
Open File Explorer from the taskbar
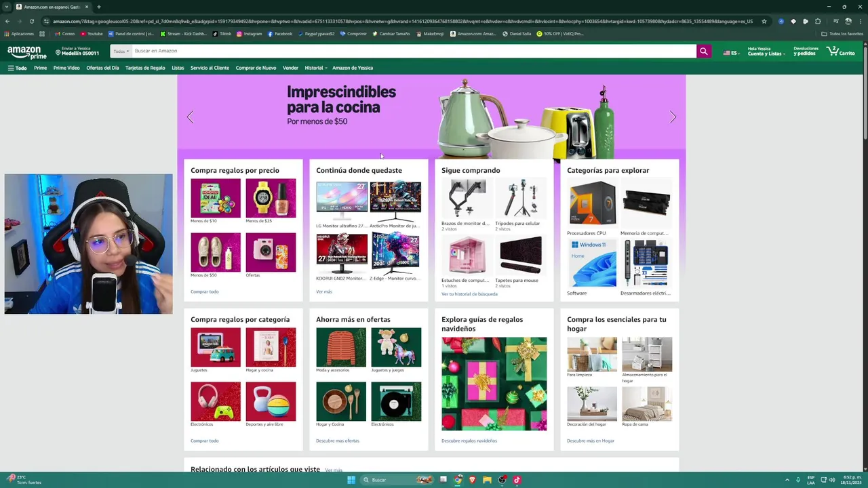[487, 480]
